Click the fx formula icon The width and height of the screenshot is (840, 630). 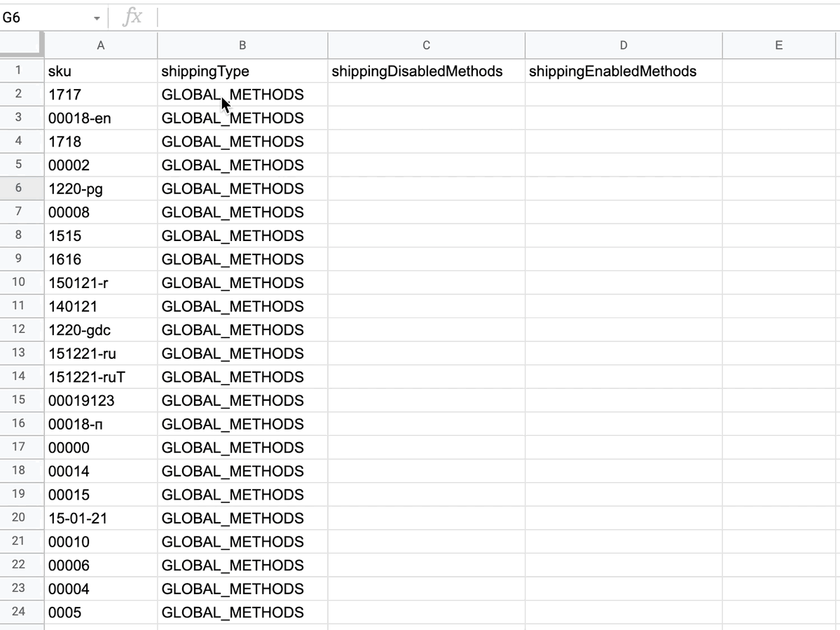[132, 18]
